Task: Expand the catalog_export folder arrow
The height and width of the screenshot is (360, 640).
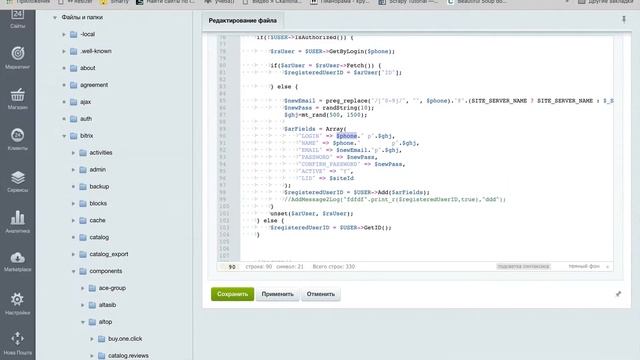Action: click(x=73, y=254)
